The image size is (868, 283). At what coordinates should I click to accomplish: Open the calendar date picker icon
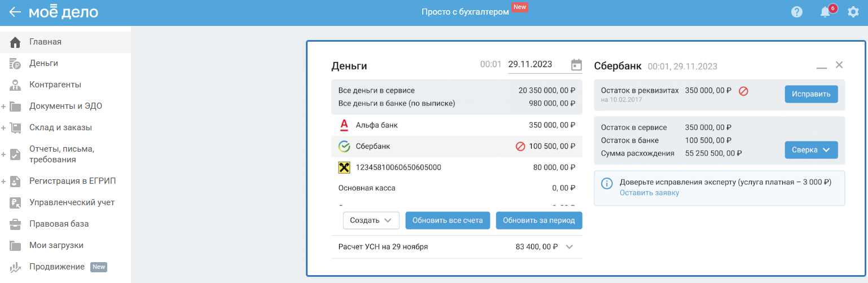pyautogui.click(x=576, y=65)
